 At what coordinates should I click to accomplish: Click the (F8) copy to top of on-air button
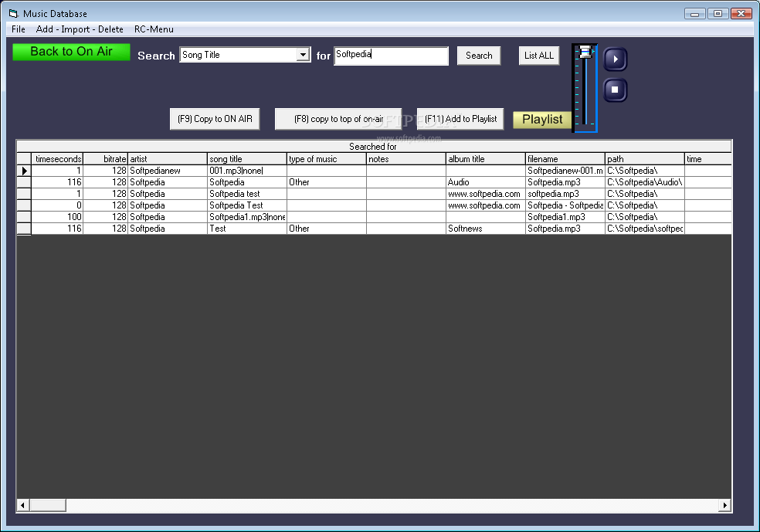[338, 119]
